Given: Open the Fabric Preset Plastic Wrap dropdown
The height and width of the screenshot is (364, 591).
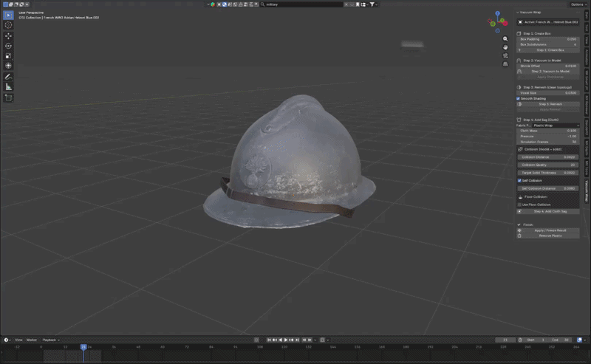Looking at the screenshot, I should point(556,126).
